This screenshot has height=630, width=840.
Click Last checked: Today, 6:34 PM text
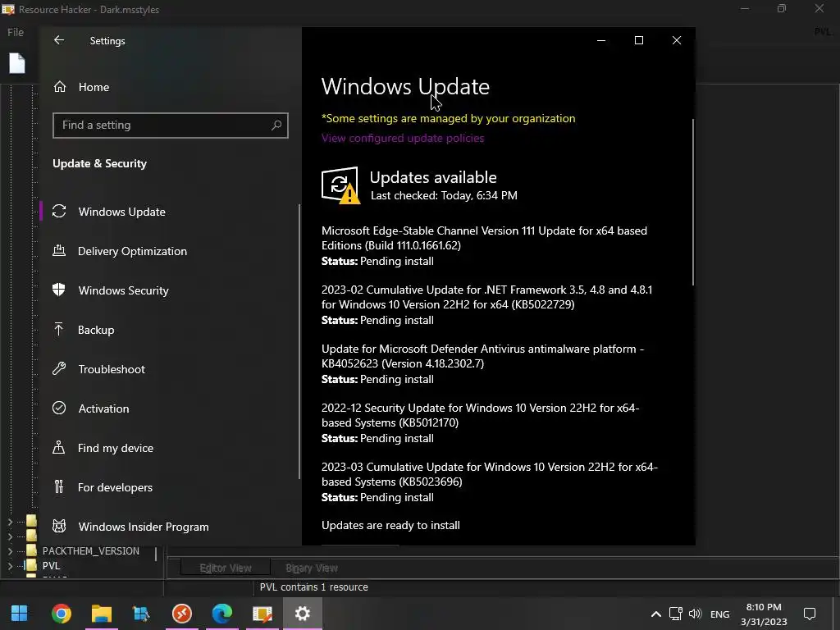[444, 195]
